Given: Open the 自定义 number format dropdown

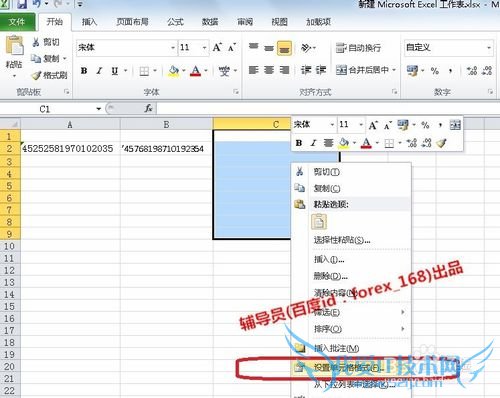Looking at the screenshot, I should 489,48.
